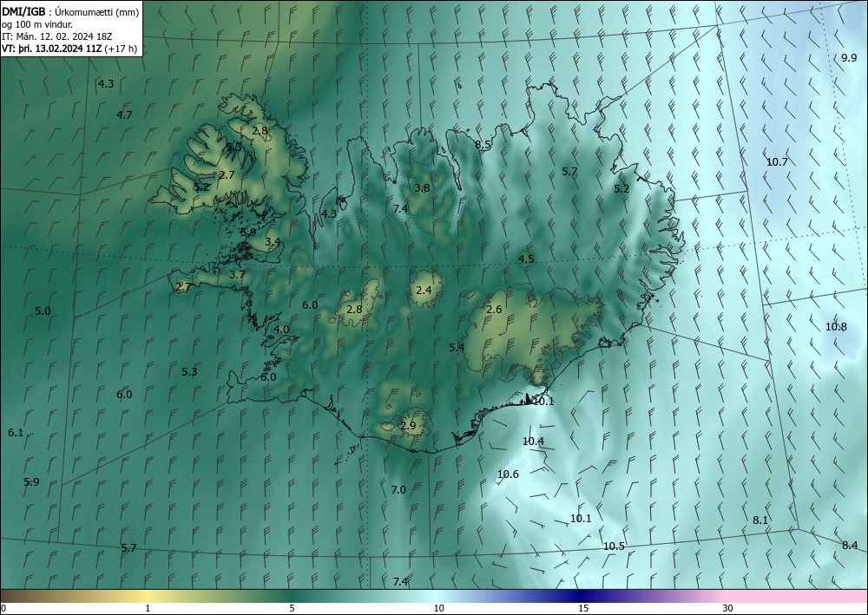
Task: Click the 3.8 value in north Iceland
Action: pos(422,188)
